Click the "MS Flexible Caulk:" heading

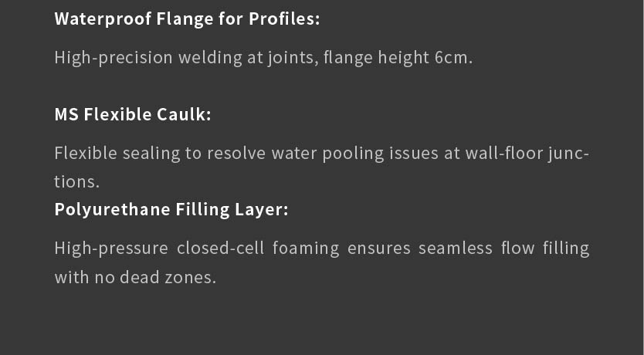click(x=132, y=114)
